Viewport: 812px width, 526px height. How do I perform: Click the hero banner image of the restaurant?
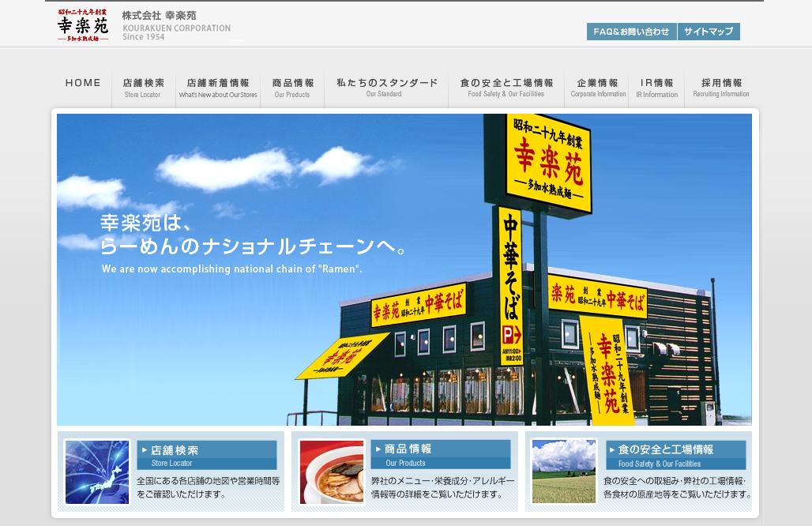click(x=404, y=270)
